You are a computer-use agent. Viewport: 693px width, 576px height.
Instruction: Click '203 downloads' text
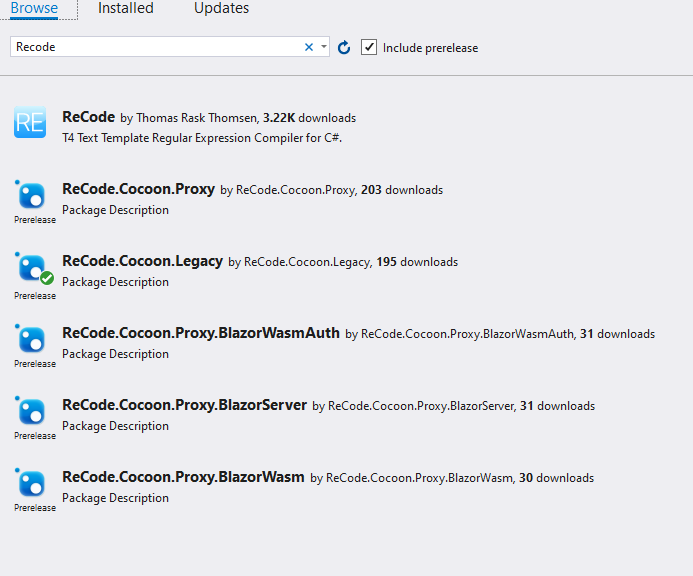coord(402,190)
